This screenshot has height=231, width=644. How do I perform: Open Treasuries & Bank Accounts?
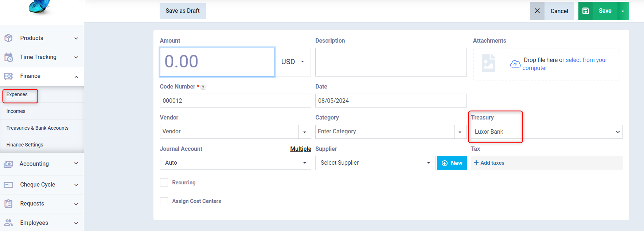click(x=42, y=128)
